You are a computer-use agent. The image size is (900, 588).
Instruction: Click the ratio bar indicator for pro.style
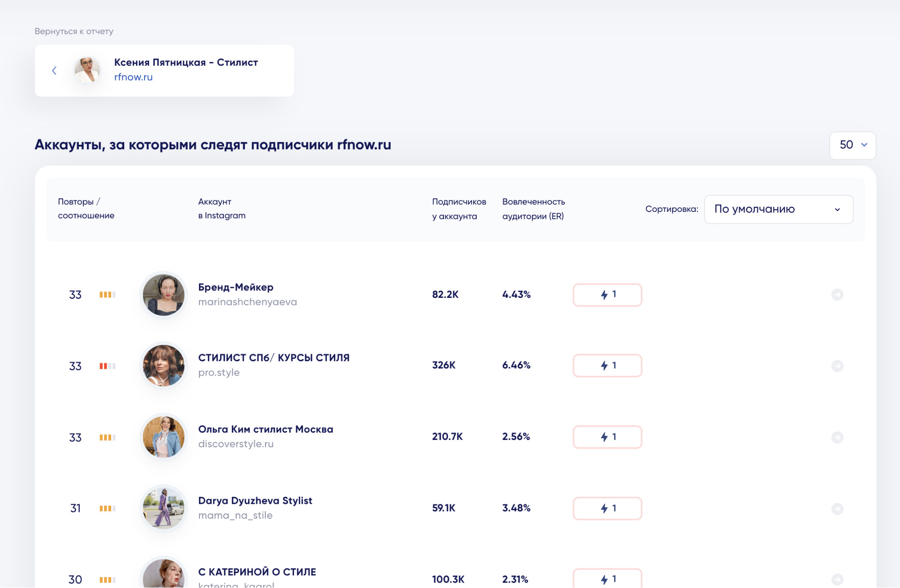108,366
